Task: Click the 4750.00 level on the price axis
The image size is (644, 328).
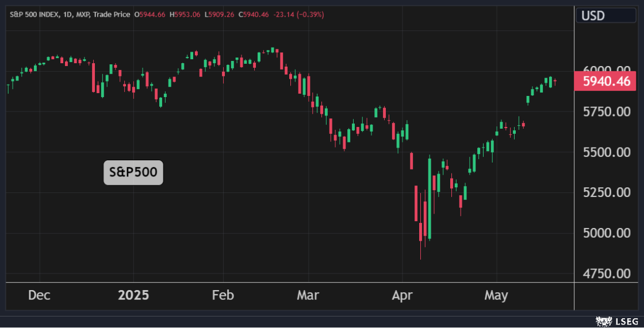Action: pyautogui.click(x=607, y=273)
